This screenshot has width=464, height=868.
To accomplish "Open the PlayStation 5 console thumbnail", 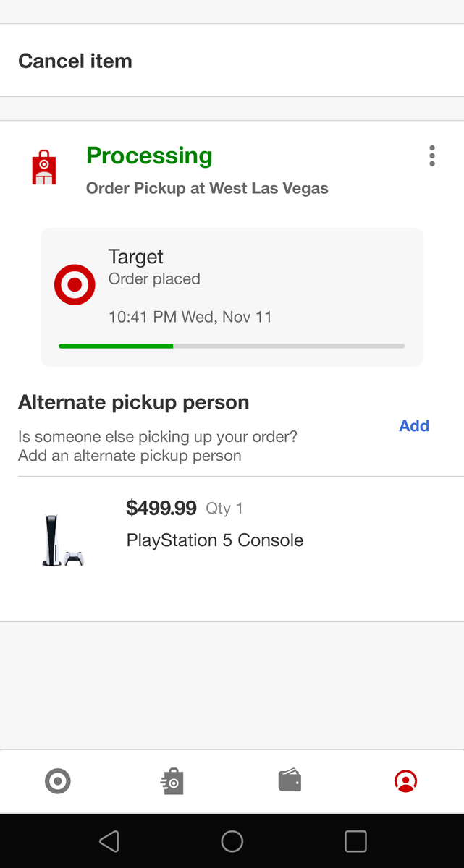I will pyautogui.click(x=62, y=540).
